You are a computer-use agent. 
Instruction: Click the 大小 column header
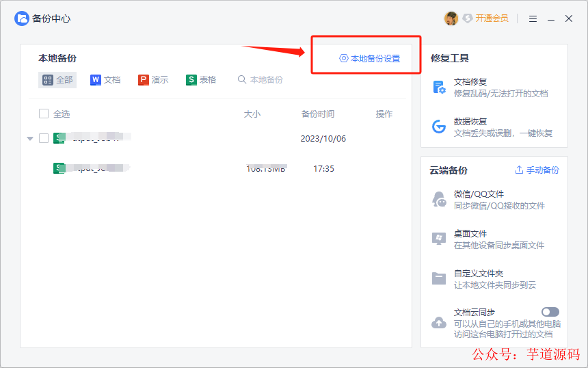coord(252,114)
